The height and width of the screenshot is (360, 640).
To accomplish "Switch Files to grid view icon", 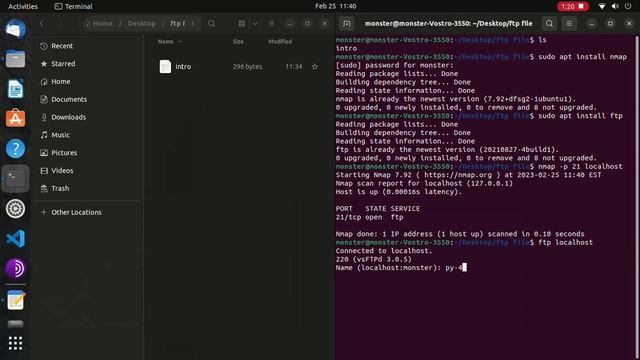I will (x=242, y=24).
